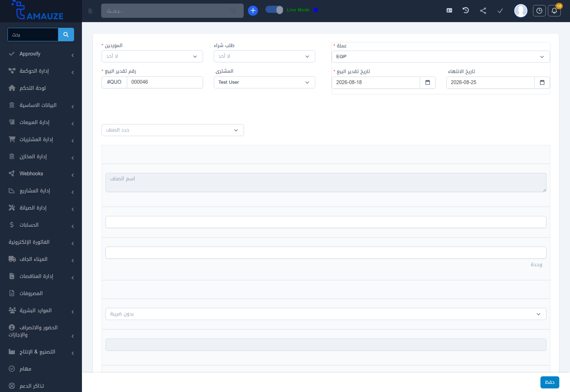Expand الفاتورة الإلكترونية chevron

(x=73, y=243)
